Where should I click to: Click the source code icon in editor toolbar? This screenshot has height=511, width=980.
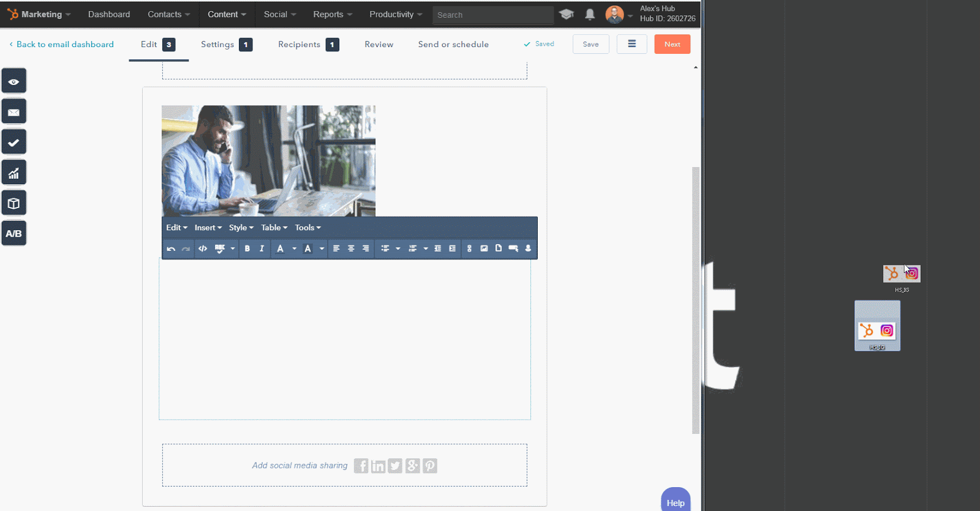pos(203,248)
